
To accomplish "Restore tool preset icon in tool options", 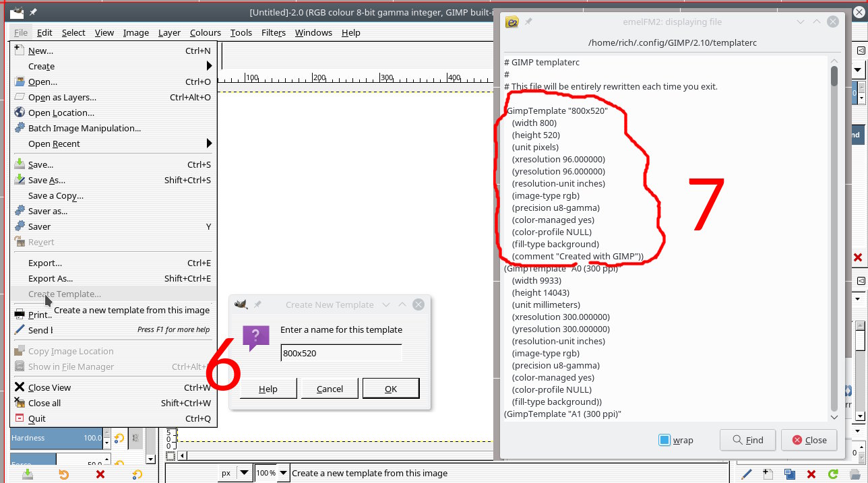I will [x=64, y=474].
